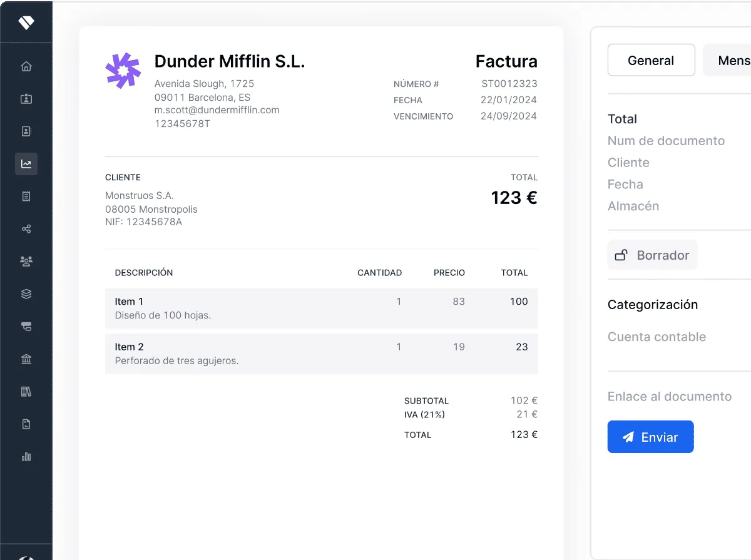The width and height of the screenshot is (751, 560).
Task: Click the Fecha field in side panel
Action: click(625, 185)
